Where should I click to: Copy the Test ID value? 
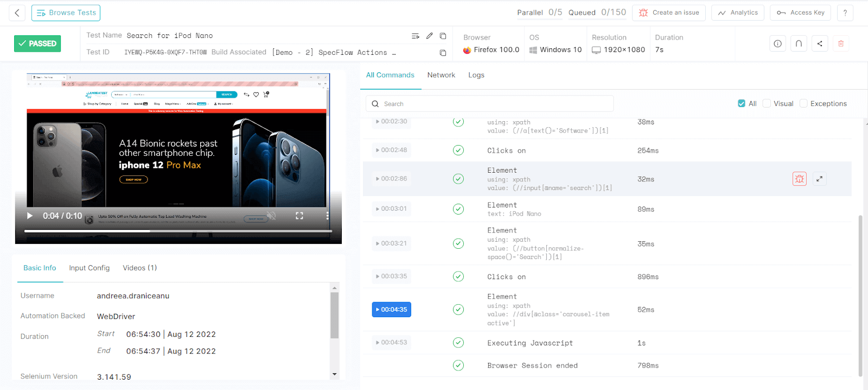click(443, 53)
